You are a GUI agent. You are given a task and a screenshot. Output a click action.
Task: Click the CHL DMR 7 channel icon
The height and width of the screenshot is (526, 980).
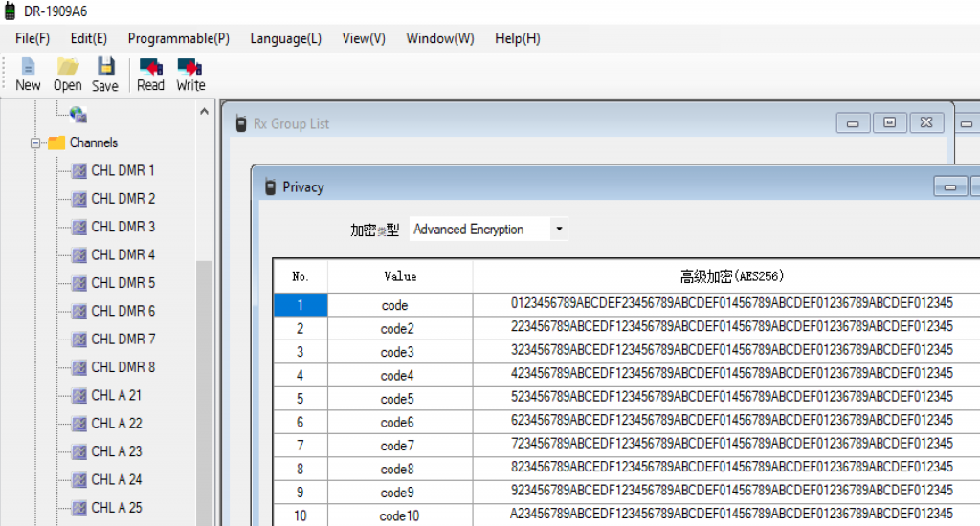point(79,340)
